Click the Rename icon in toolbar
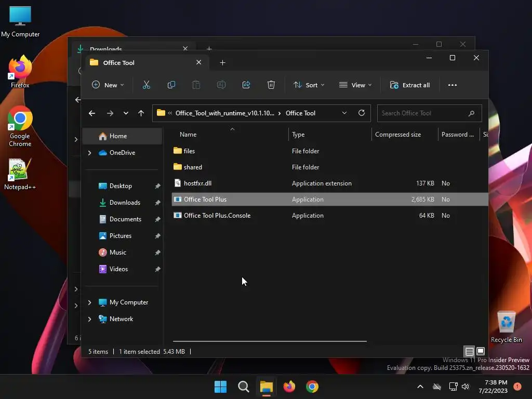Viewport: 532px width, 399px height. pos(221,85)
